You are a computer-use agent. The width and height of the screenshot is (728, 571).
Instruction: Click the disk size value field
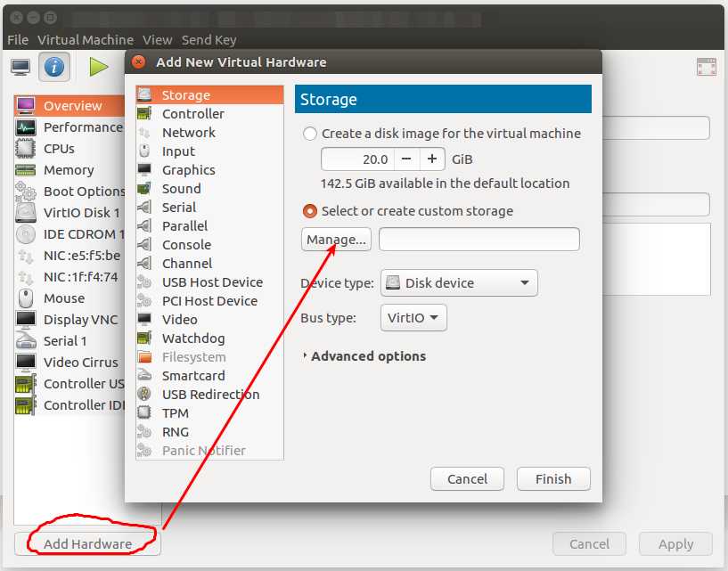tap(357, 159)
